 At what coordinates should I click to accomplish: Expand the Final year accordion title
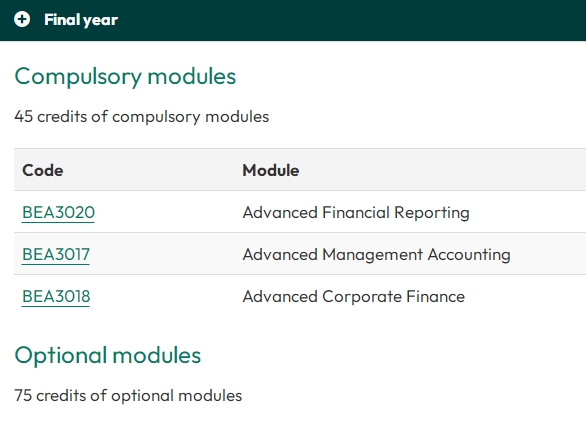[81, 20]
